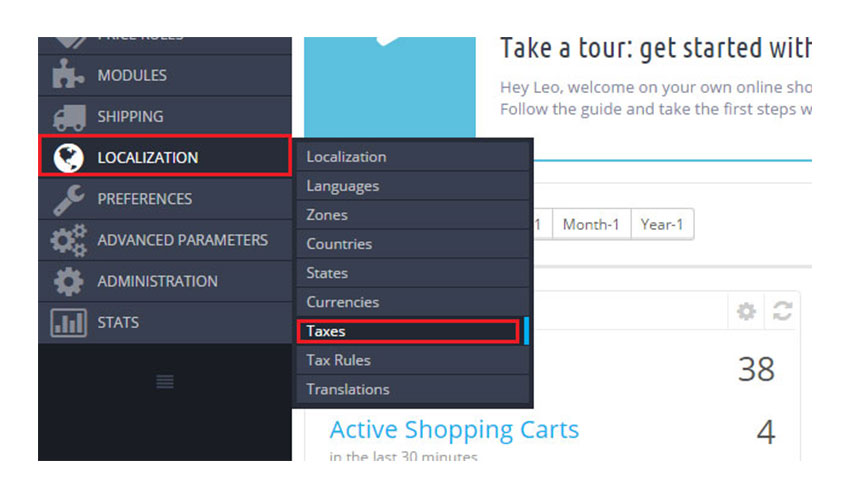Click the Advanced Parameters gears icon
This screenshot has height=500, width=850.
coord(68,240)
